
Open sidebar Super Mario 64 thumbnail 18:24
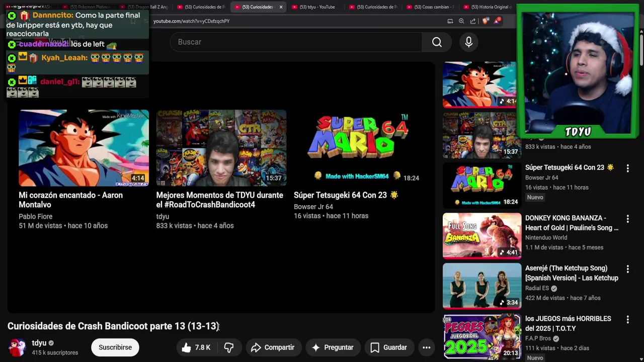click(482, 185)
